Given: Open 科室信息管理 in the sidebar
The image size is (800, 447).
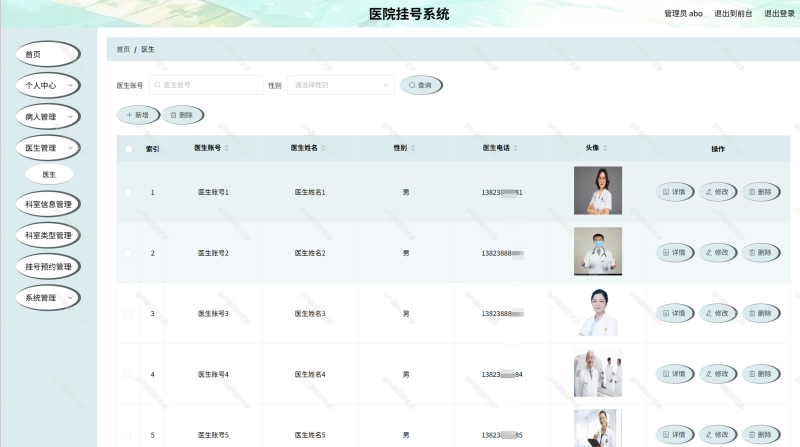Looking at the screenshot, I should tap(48, 204).
